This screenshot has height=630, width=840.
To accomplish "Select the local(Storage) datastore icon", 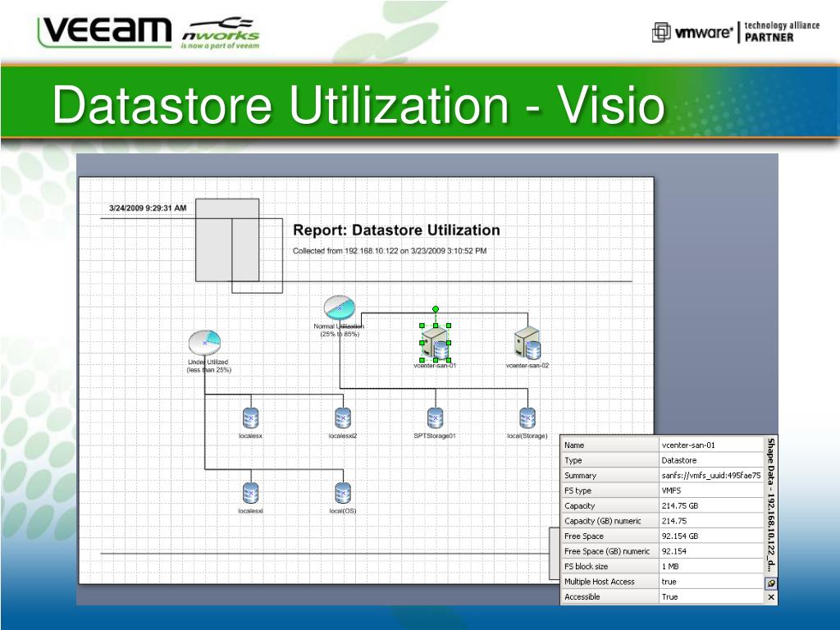I will [x=527, y=418].
